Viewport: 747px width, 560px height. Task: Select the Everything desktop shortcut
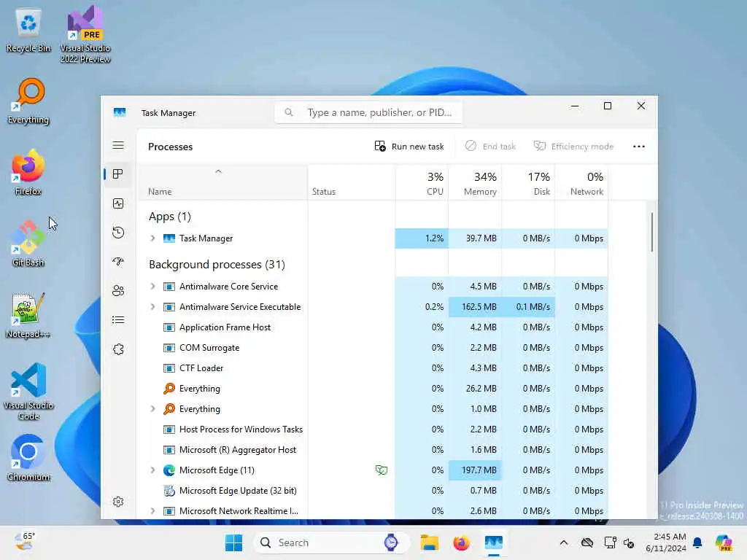coord(28,101)
